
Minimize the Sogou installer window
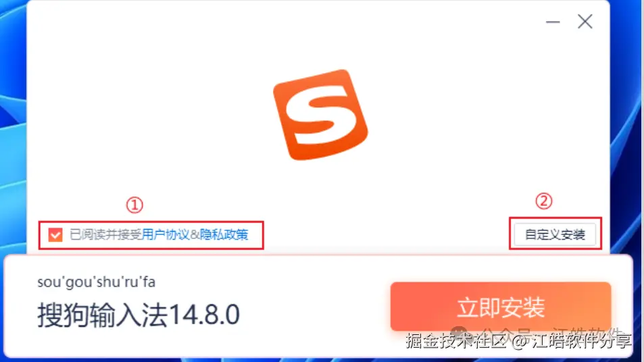[x=553, y=22]
